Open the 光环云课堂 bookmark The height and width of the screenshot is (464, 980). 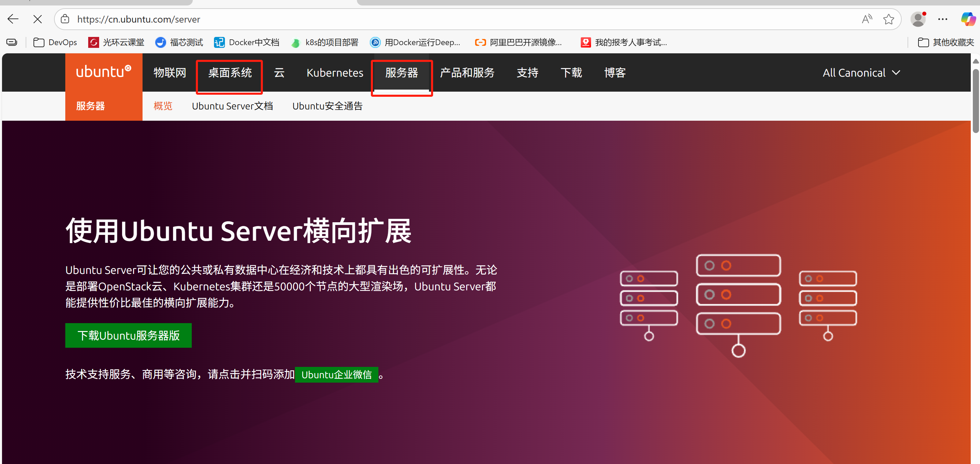[x=116, y=42]
